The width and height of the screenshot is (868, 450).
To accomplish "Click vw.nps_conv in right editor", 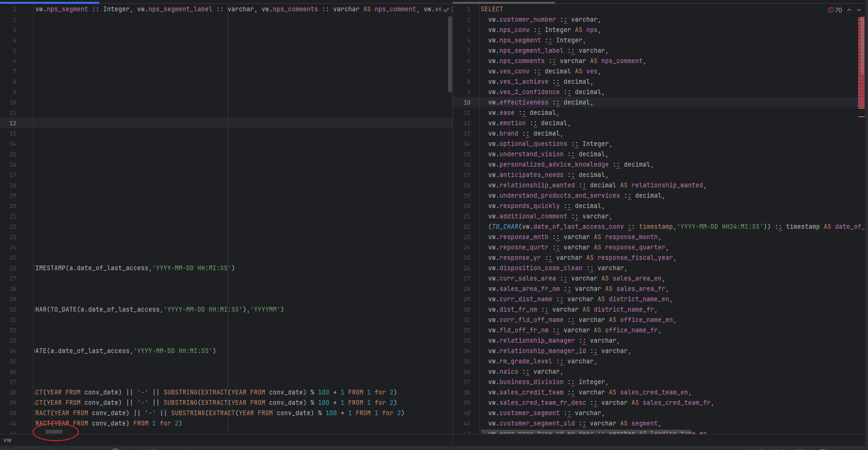I will 509,30.
